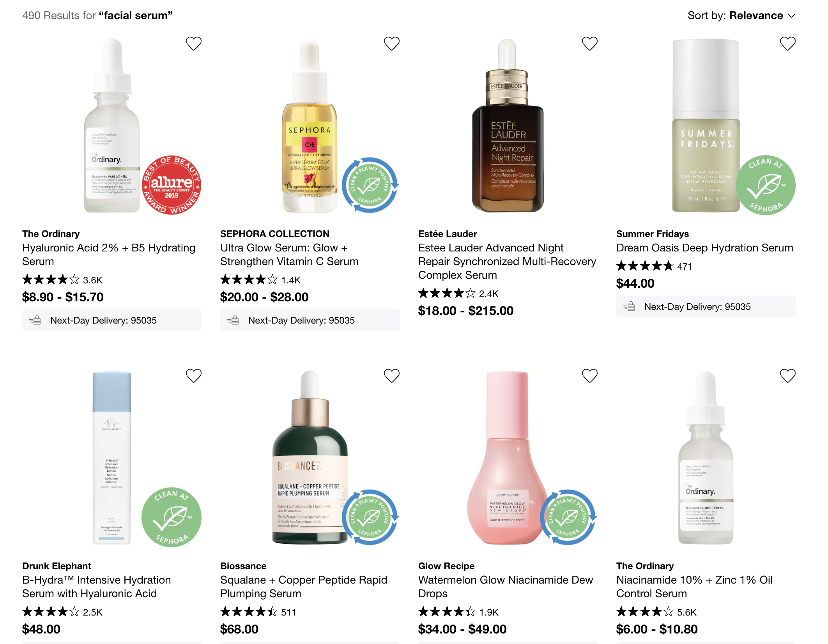This screenshot has height=644, width=828.
Task: Select Next-Day Delivery under Summer Fridays serum
Action: [706, 306]
